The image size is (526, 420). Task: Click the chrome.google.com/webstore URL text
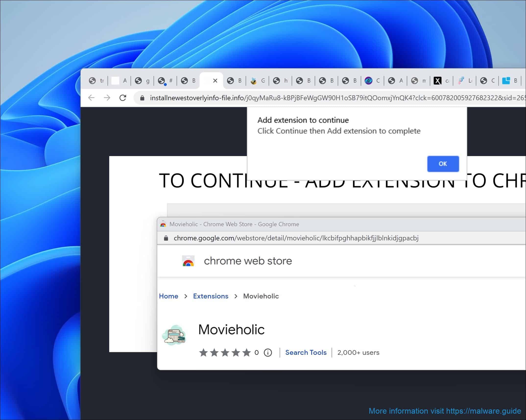point(296,238)
